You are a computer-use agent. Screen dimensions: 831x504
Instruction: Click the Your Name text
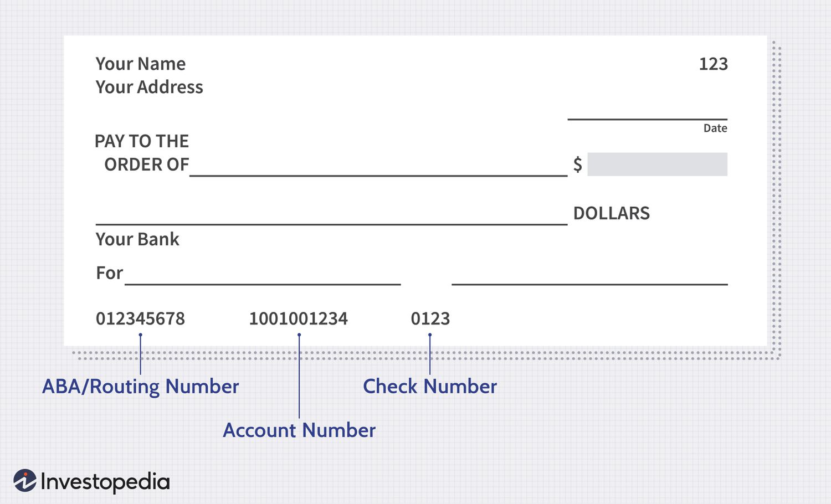(141, 64)
